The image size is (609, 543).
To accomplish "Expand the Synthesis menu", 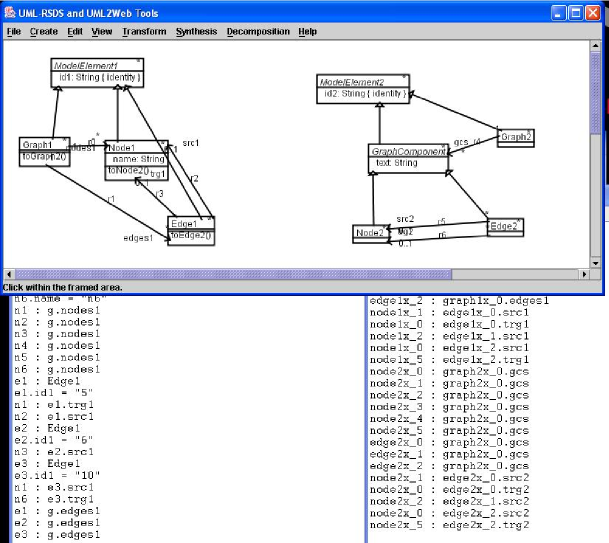I will tap(196, 32).
